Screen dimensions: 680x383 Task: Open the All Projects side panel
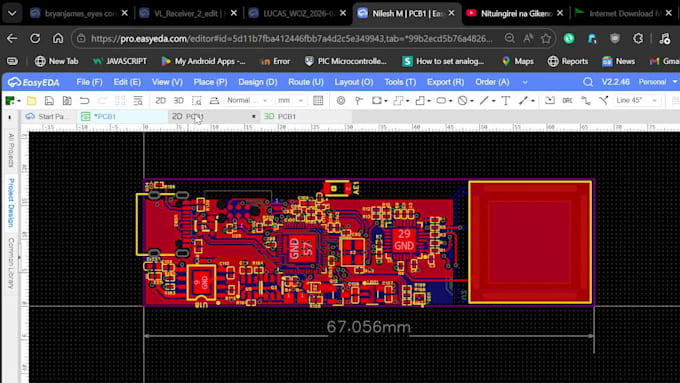click(x=11, y=151)
